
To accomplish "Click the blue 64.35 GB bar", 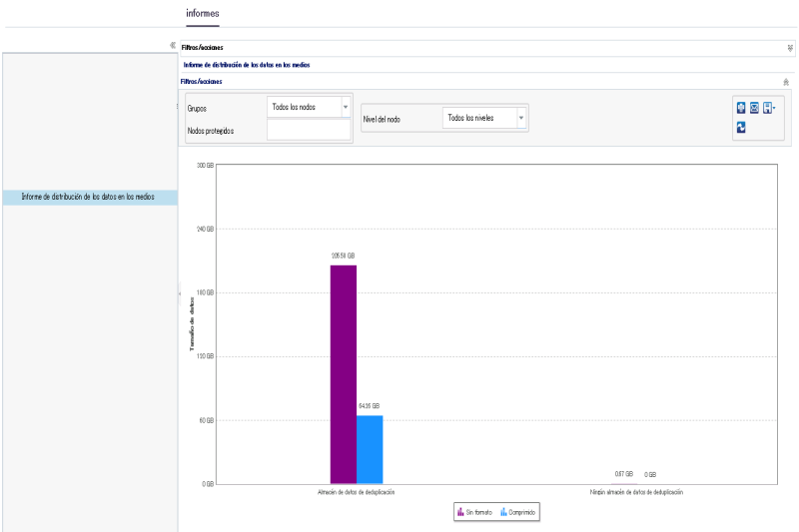I will (x=370, y=449).
